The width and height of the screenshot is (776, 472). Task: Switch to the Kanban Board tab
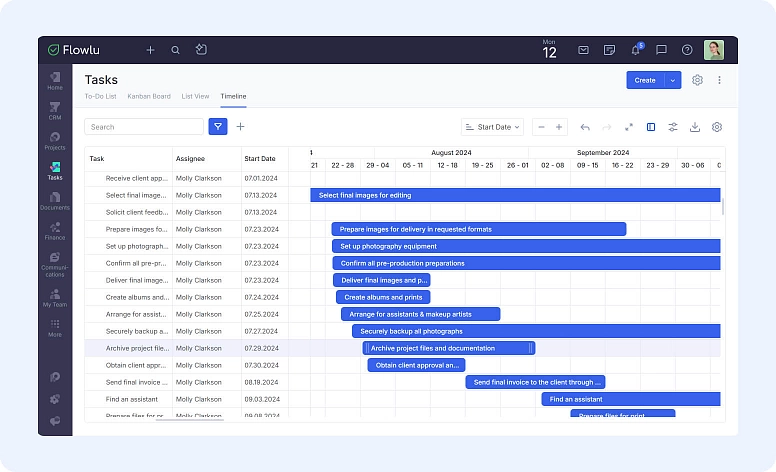tap(148, 96)
